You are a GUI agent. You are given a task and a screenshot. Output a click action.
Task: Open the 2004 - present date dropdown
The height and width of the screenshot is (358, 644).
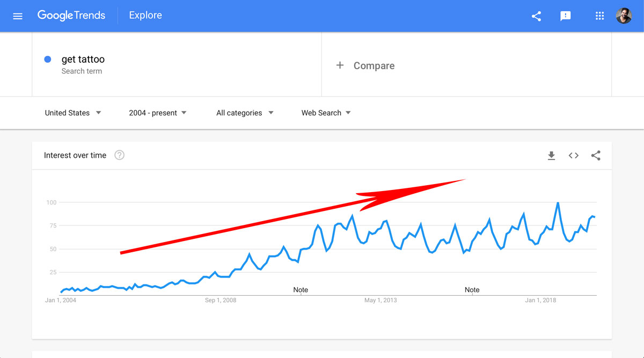(158, 113)
